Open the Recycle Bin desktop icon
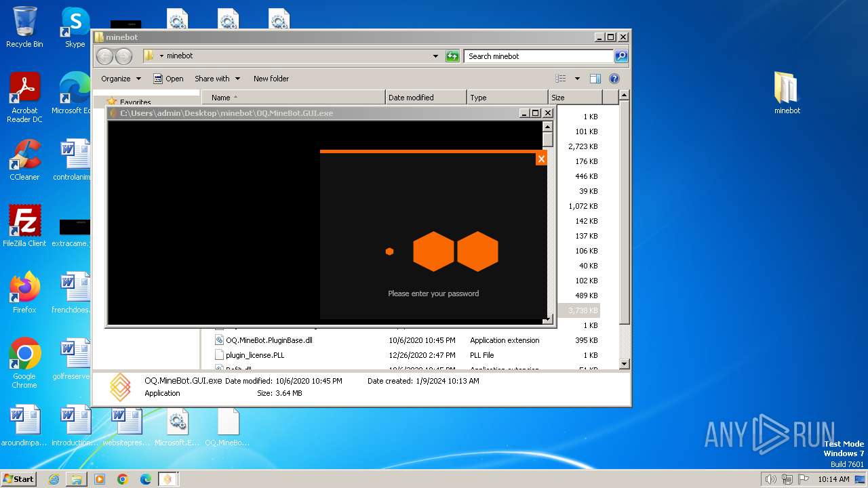 click(x=24, y=28)
